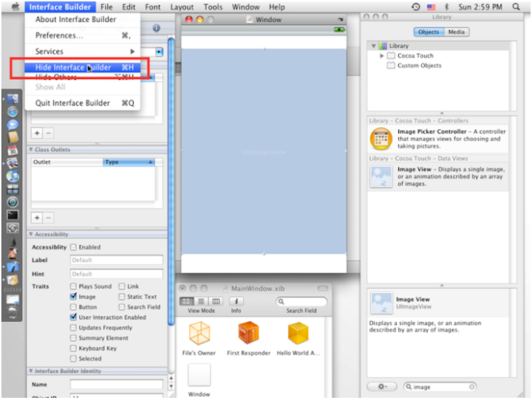Click the MainWindow.xib search field

(301, 301)
